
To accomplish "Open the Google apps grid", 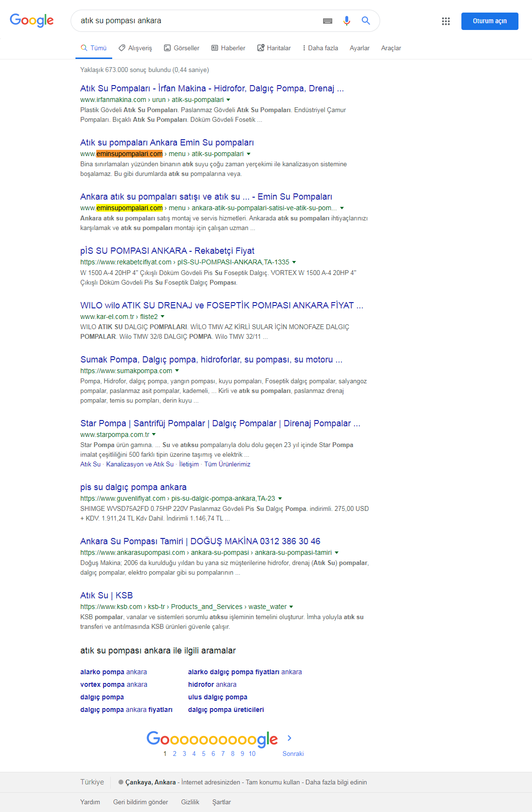I will click(446, 21).
